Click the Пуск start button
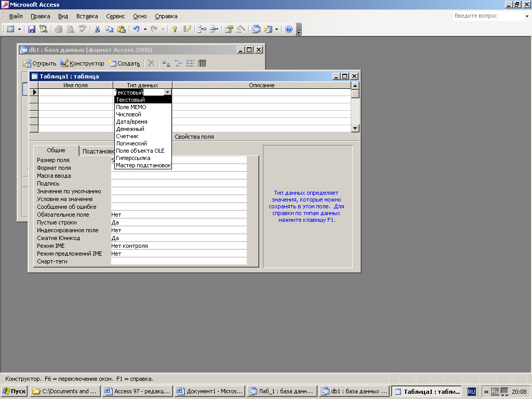Image resolution: width=532 pixels, height=399 pixels. pyautogui.click(x=14, y=391)
